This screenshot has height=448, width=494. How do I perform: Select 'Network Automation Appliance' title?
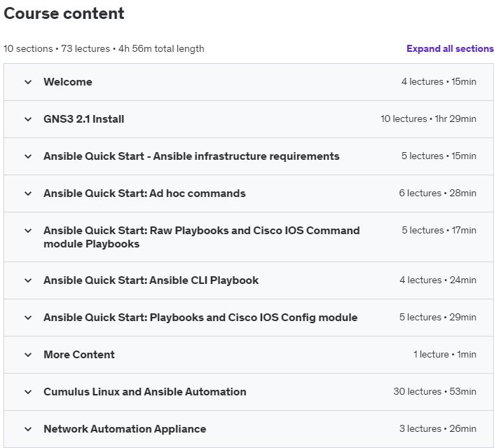pyautogui.click(x=125, y=429)
